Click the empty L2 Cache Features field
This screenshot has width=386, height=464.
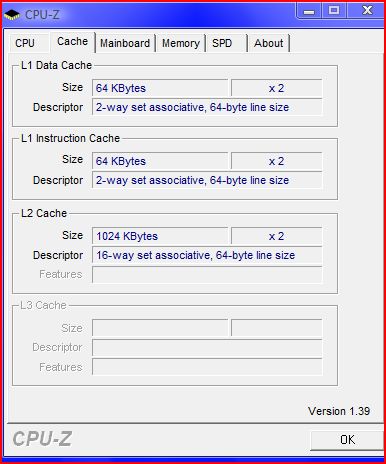207,275
